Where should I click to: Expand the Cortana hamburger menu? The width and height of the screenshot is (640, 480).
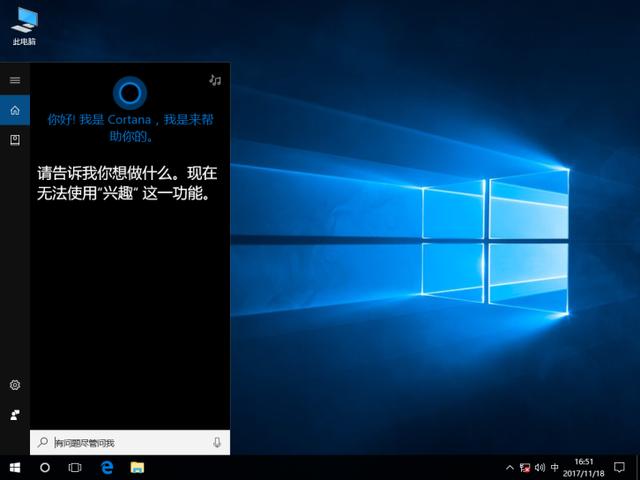pyautogui.click(x=15, y=80)
